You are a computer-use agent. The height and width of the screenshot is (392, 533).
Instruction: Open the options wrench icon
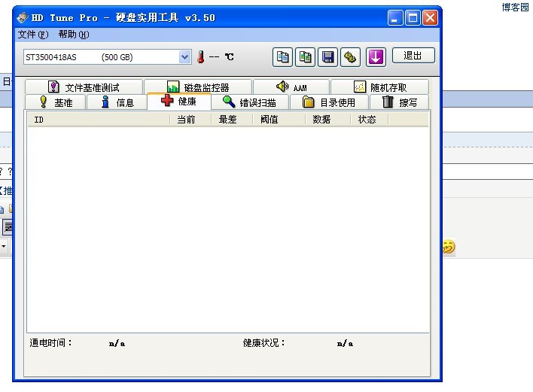(350, 57)
